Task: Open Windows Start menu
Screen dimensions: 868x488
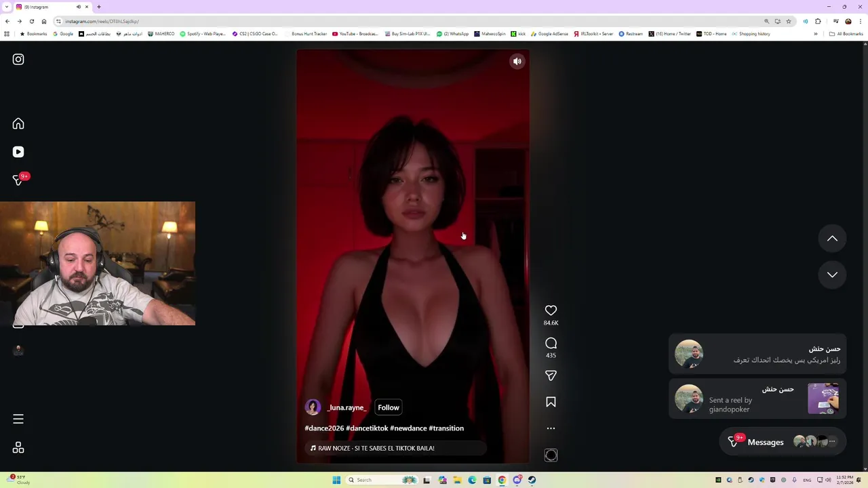Action: (x=336, y=480)
